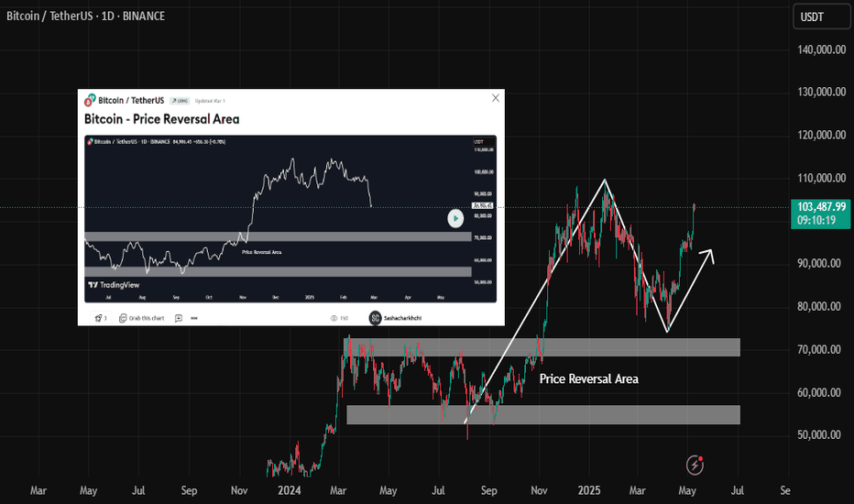This screenshot has width=854, height=504.
Task: Open the Bitcoin / TetherUS symbol link in popup
Action: click(x=131, y=100)
